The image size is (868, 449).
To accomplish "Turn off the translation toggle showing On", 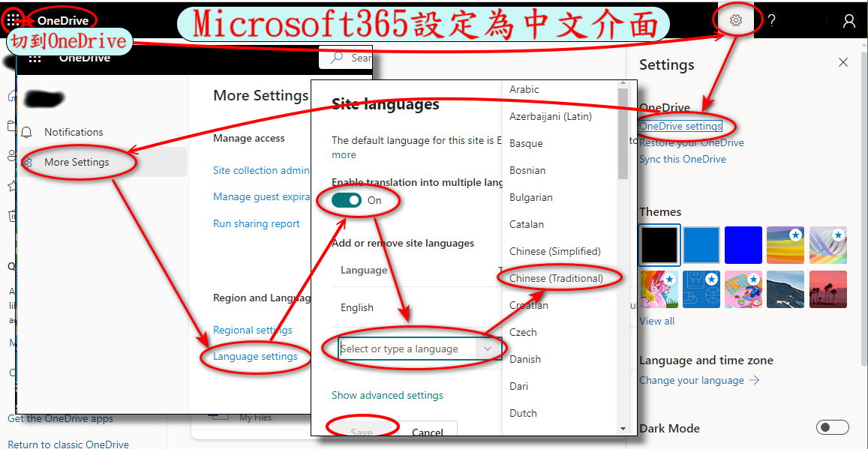I will click(347, 200).
